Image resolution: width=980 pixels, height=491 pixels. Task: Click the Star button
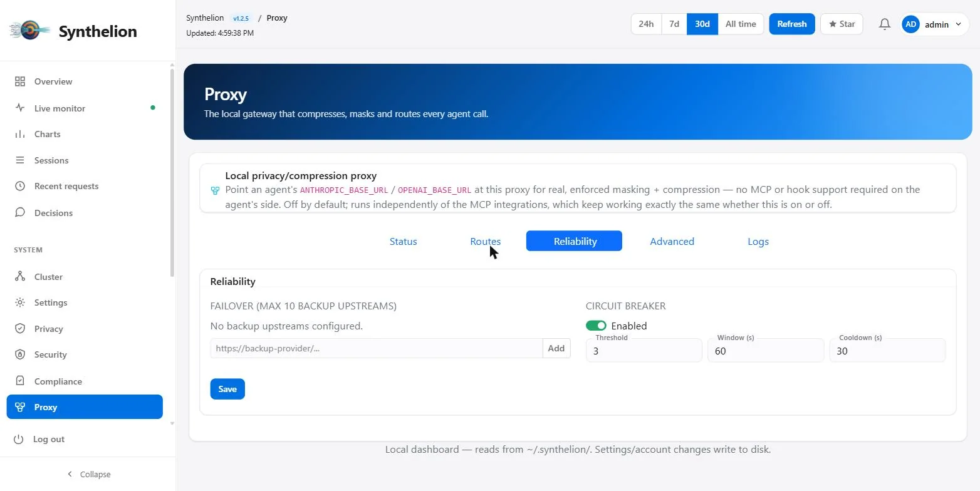[x=842, y=24]
